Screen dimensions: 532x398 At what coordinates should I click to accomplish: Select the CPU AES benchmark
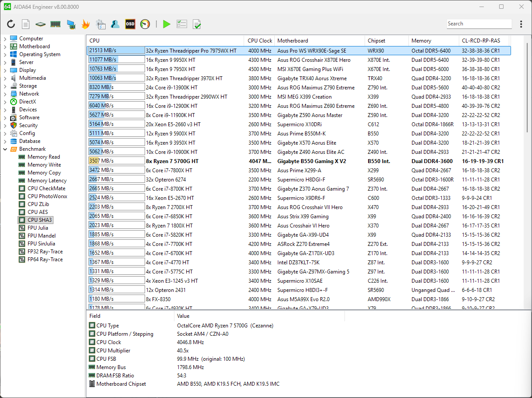coord(38,212)
